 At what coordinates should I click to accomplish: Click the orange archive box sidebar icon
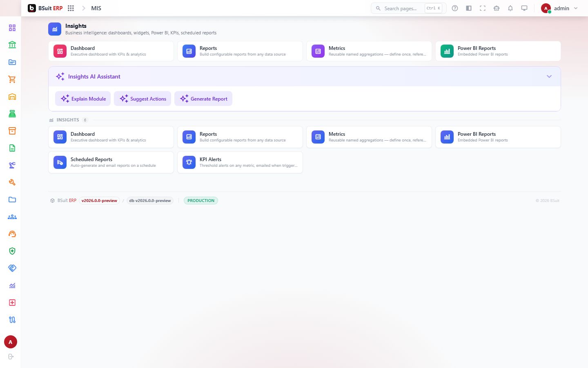(x=12, y=131)
